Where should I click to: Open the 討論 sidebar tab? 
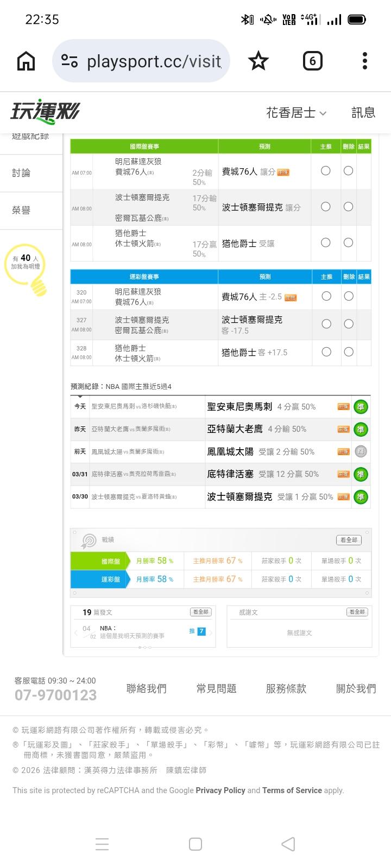pos(22,173)
